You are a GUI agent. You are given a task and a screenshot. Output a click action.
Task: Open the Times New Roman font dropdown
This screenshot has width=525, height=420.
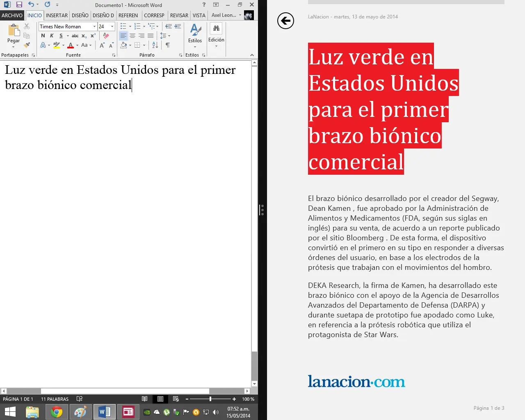click(94, 26)
